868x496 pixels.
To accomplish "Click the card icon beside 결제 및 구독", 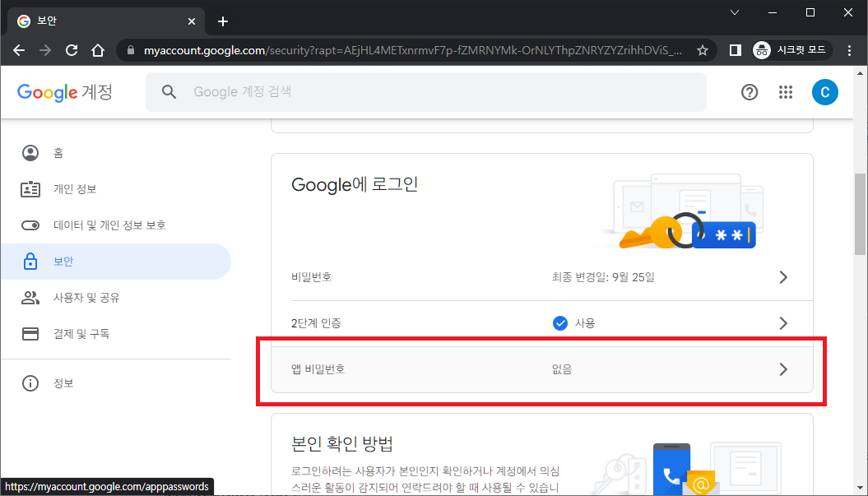I will point(30,334).
